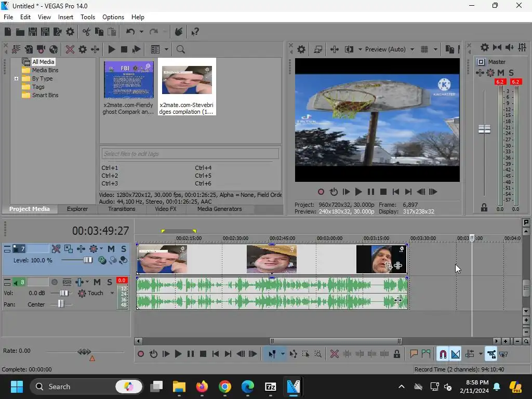Screen dimensions: 532x399
Task: Insert a region with the green flags icon
Action: coord(426,354)
